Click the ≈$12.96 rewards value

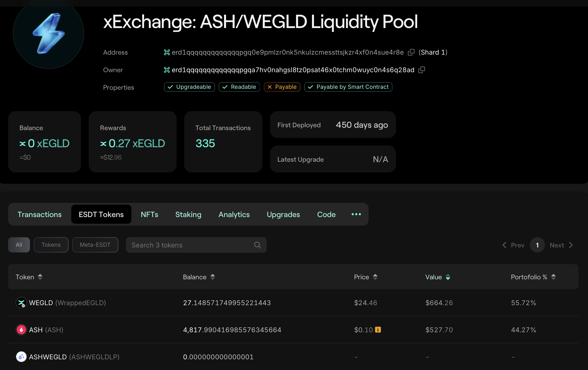(111, 157)
